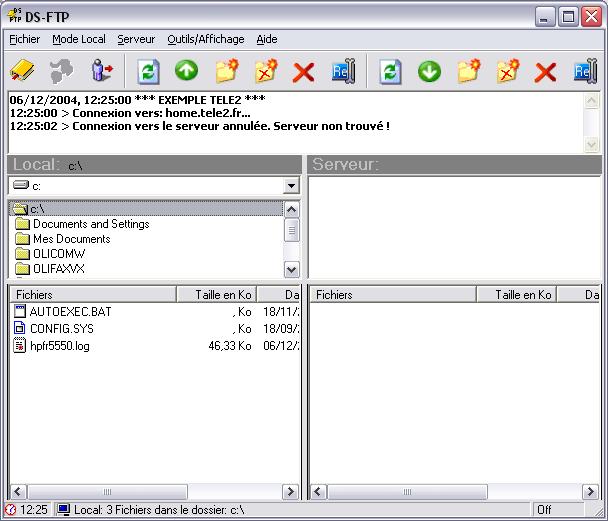Open the Serveur menu
Viewport: 608px width, 521px height.
pyautogui.click(x=136, y=39)
